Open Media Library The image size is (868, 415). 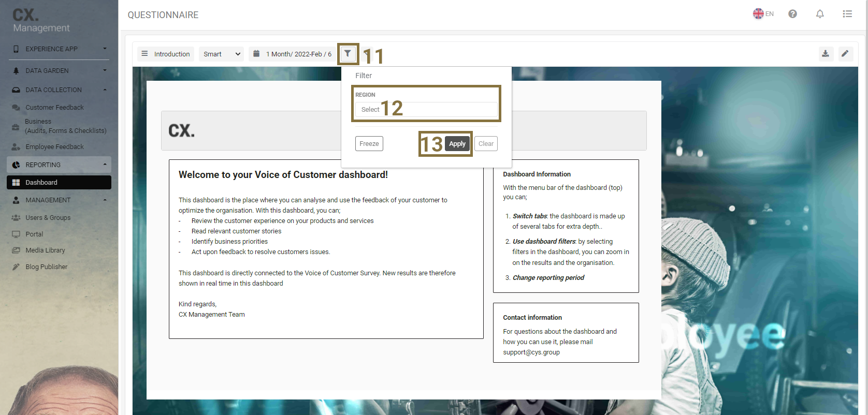coord(45,250)
